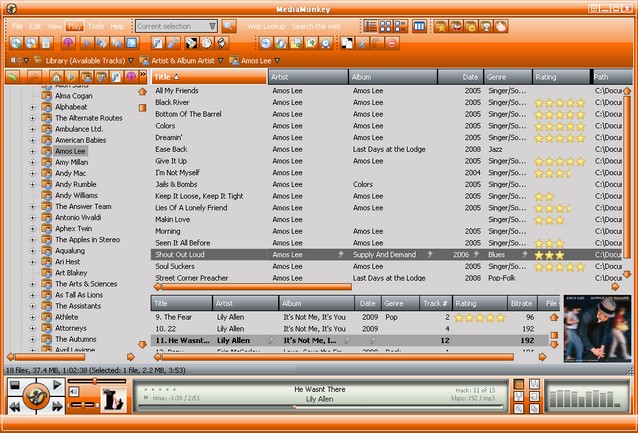The image size is (638, 433).
Task: Click the Amos Lee album art thumbnail
Action: (x=597, y=329)
